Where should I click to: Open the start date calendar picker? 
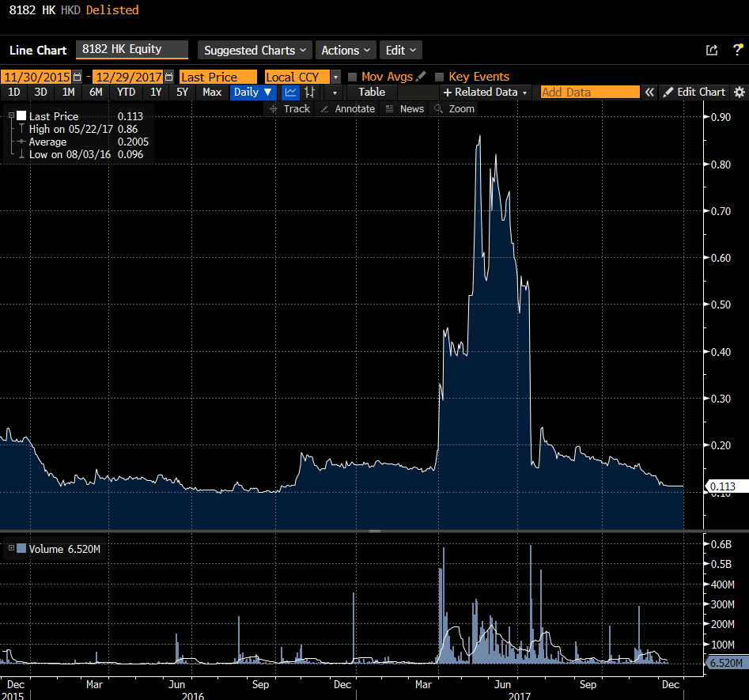[77, 77]
